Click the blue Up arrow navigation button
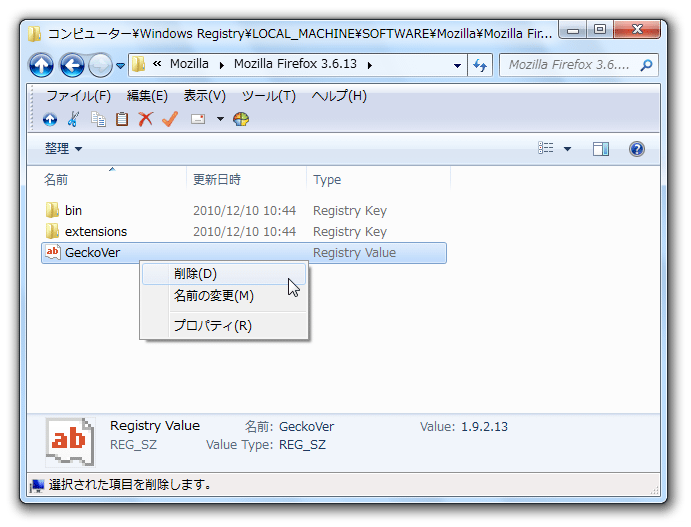Viewport: 691px width, 527px height. pos(41,65)
